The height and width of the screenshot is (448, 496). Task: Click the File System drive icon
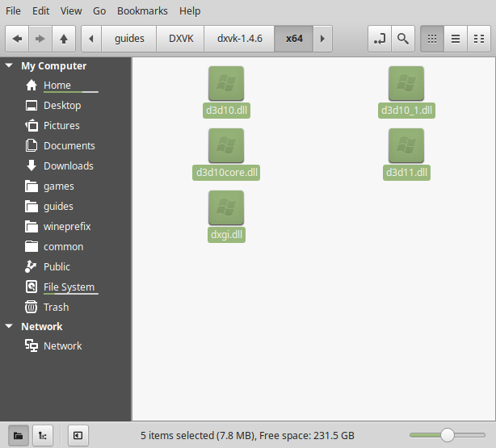coord(32,287)
